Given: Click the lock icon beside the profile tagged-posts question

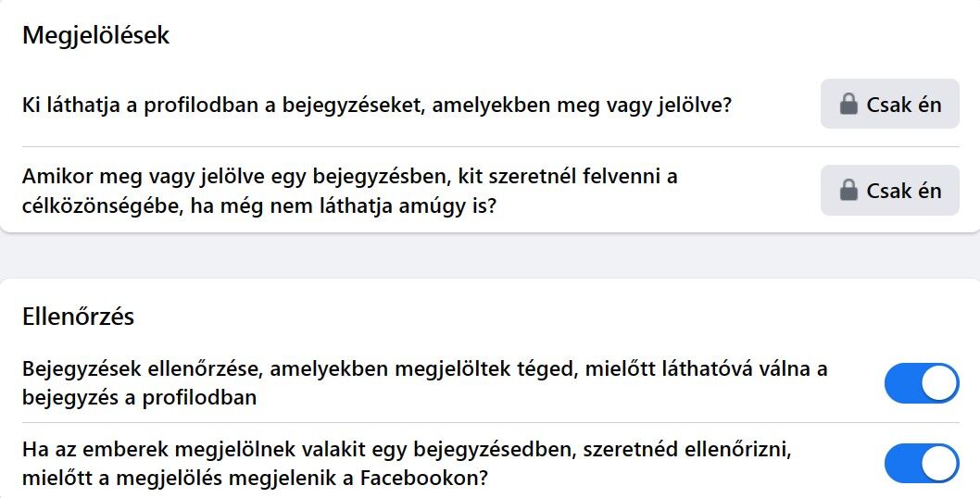Looking at the screenshot, I should 848,104.
